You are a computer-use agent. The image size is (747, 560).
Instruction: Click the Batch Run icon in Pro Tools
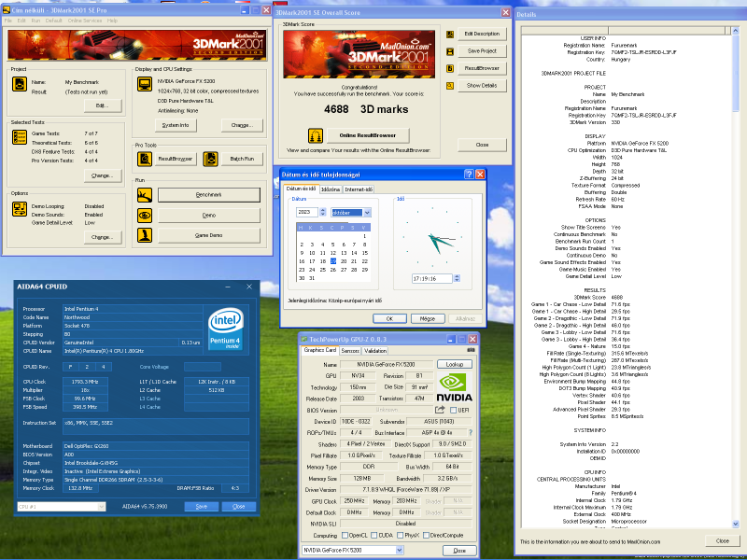[210, 159]
